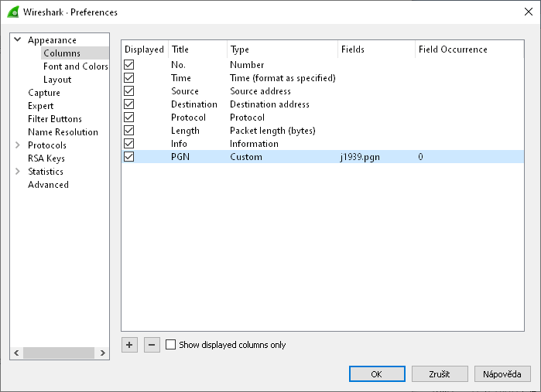Open Capture preferences page

coord(44,93)
